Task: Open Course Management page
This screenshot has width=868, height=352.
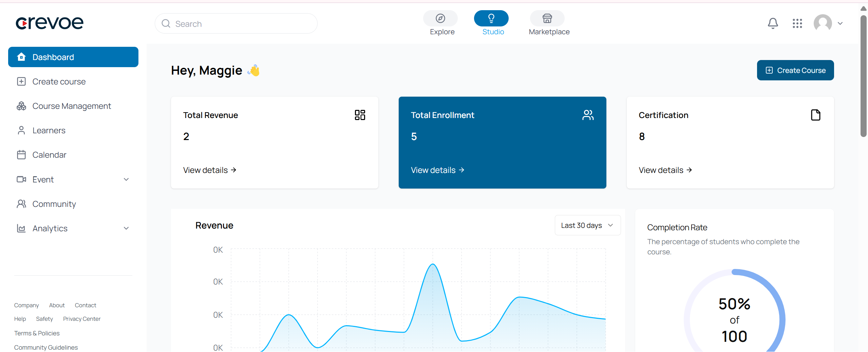Action: tap(73, 106)
